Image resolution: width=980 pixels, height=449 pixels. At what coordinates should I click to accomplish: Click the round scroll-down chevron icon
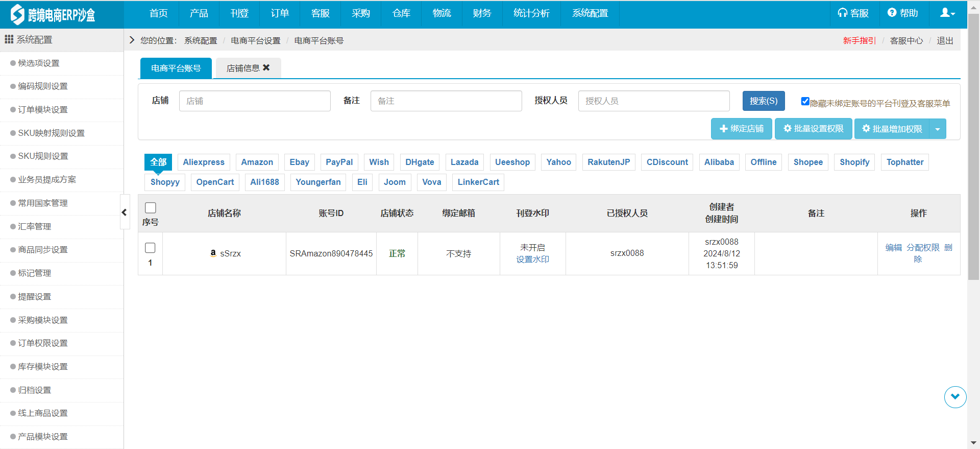(x=955, y=397)
